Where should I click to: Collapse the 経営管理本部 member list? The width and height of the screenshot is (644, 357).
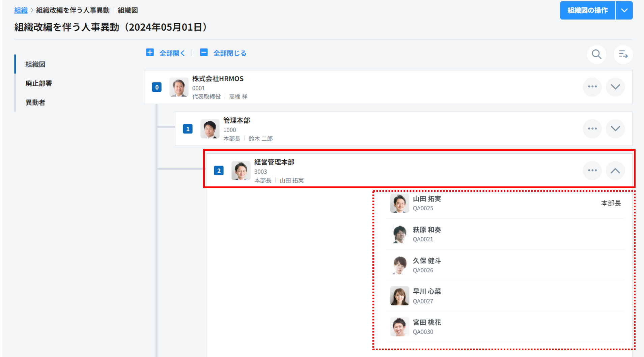(615, 171)
